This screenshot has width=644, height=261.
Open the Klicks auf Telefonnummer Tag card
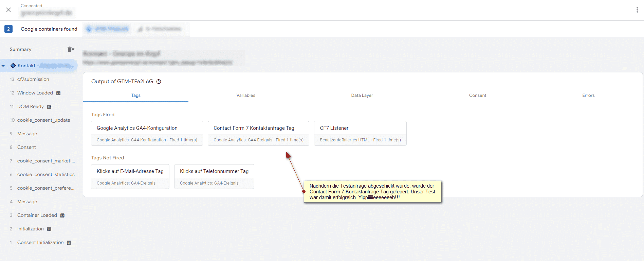[x=214, y=177]
